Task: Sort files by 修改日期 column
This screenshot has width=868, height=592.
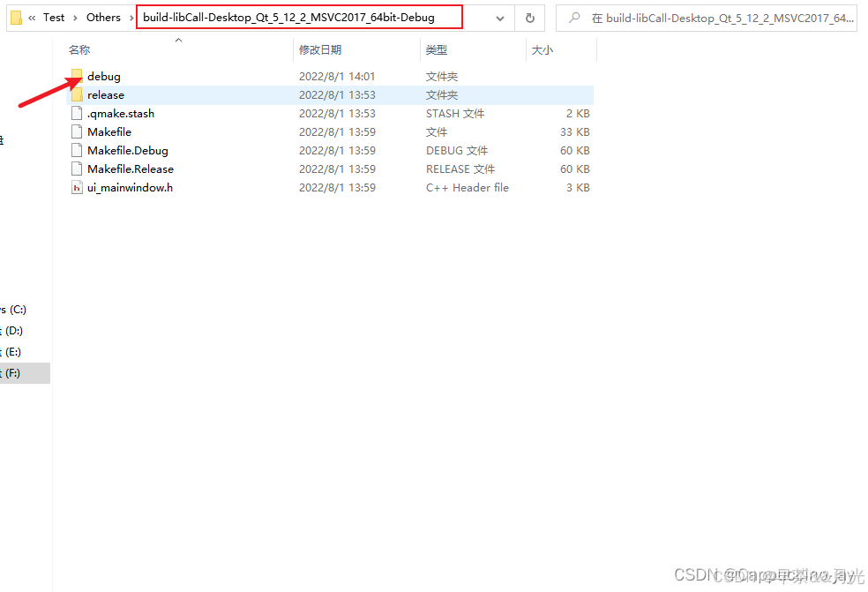Action: pos(320,49)
